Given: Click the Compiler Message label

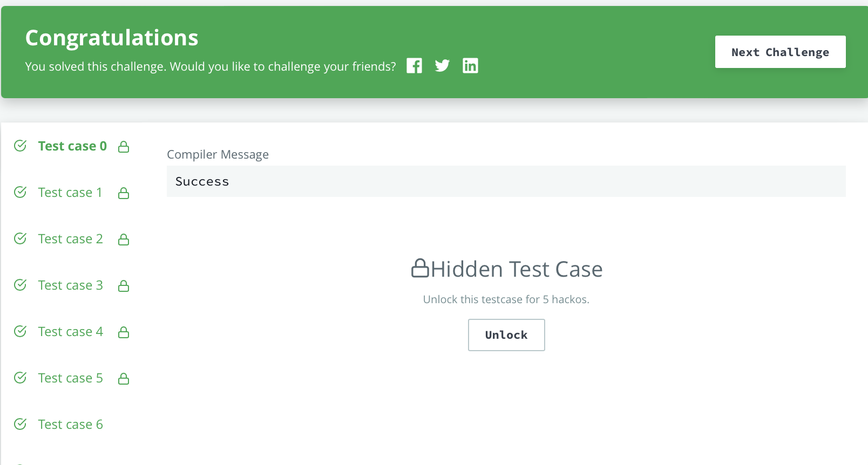Looking at the screenshot, I should [218, 154].
